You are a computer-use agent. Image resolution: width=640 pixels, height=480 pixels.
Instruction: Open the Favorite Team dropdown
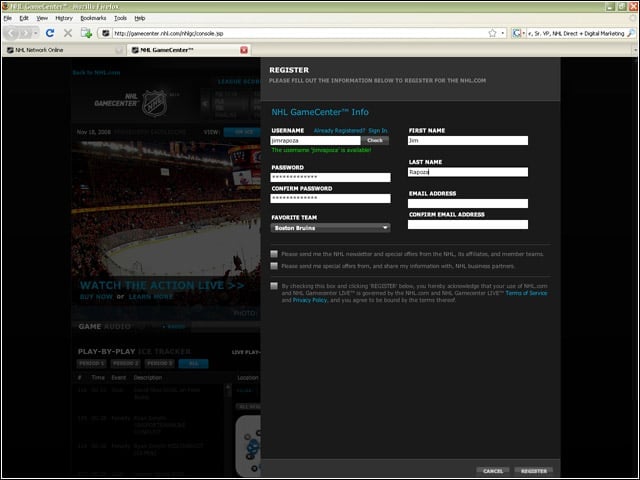tap(330, 228)
